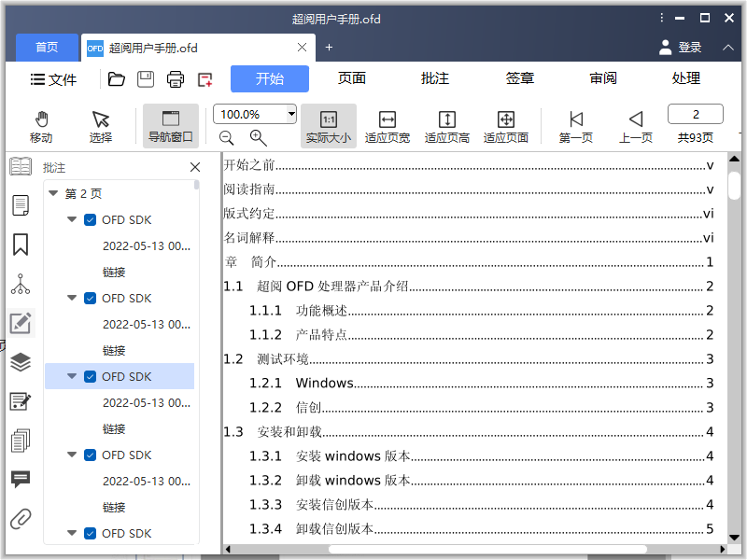Print the document with the printer icon

tap(176, 79)
